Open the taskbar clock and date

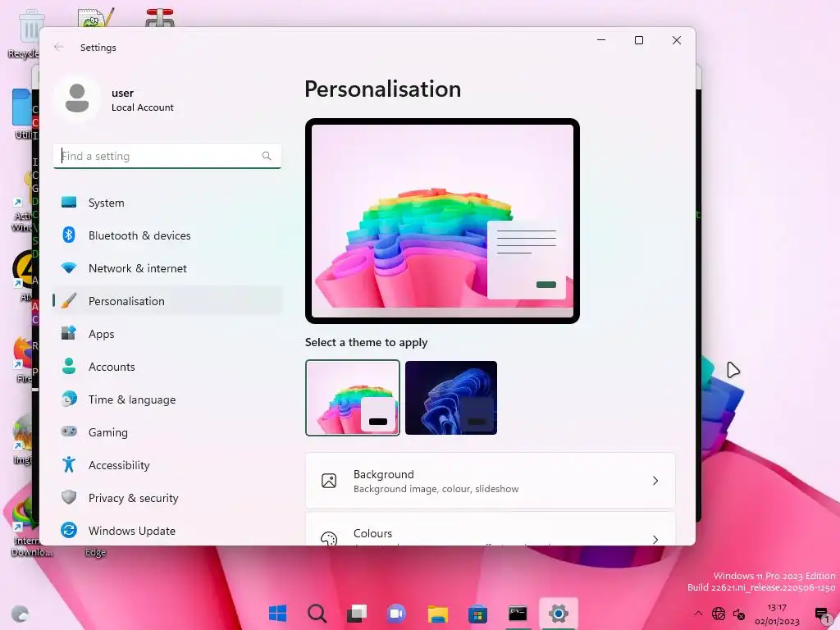(x=777, y=614)
